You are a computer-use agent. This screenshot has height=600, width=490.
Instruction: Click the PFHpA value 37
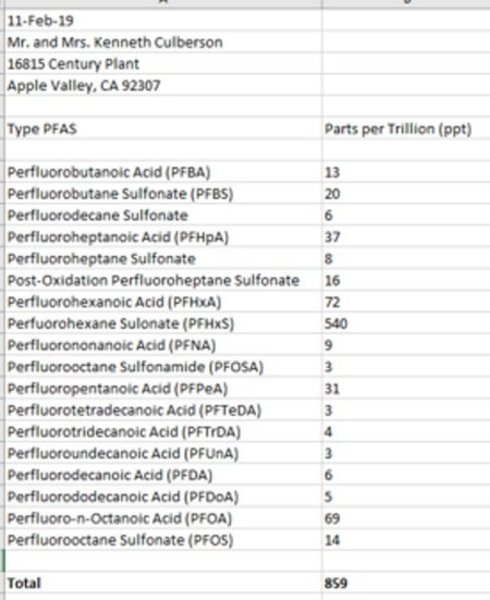point(406,237)
